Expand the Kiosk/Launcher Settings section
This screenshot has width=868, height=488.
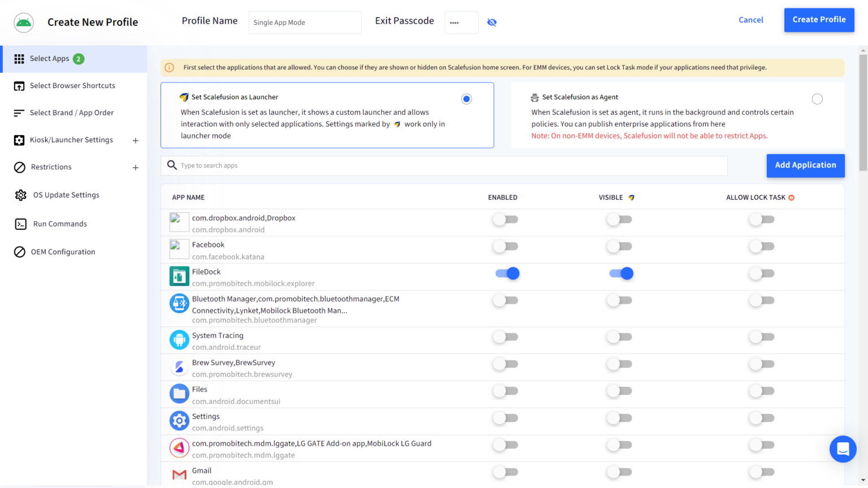[x=135, y=140]
